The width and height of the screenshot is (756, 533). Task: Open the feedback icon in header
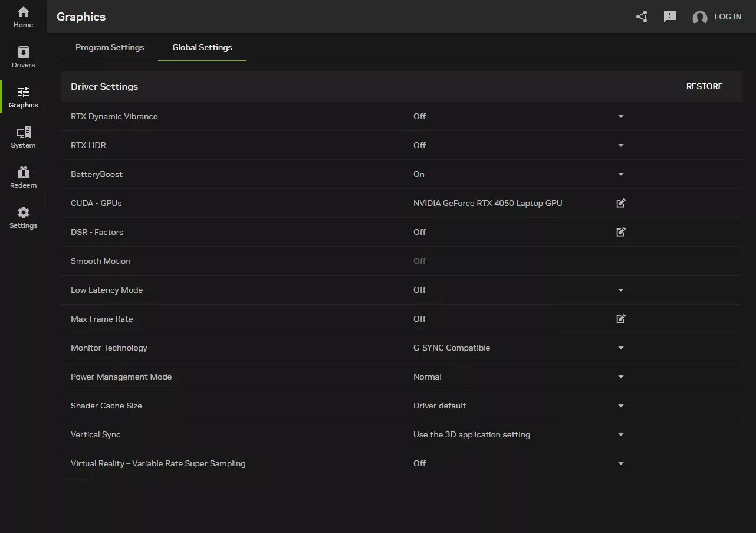670,17
